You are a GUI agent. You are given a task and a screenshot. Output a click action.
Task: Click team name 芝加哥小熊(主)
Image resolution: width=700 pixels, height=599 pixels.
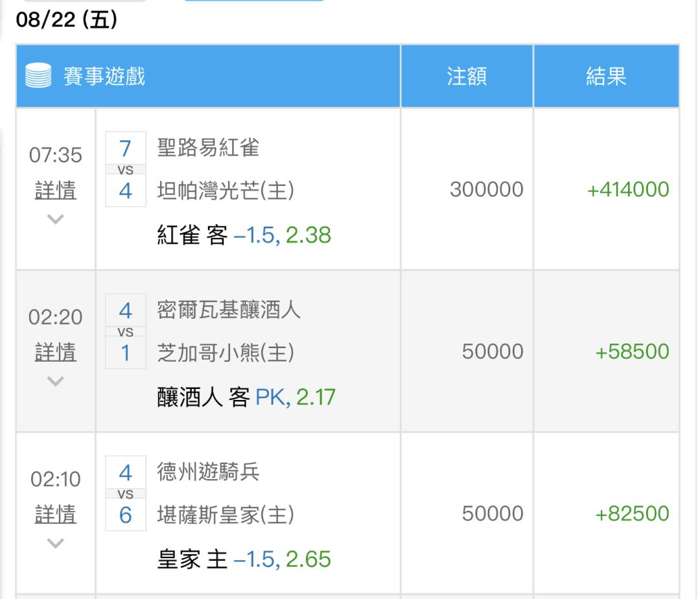pos(226,353)
